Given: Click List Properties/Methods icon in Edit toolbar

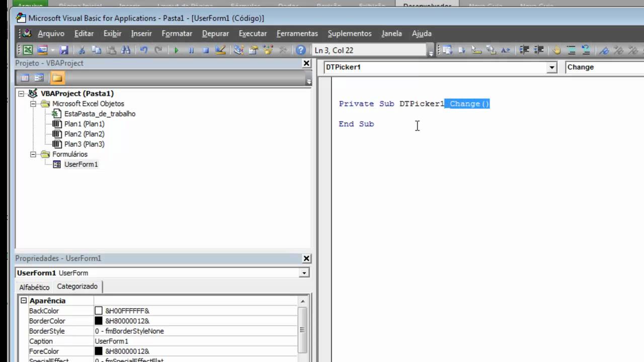Looking at the screenshot, I should [447, 50].
